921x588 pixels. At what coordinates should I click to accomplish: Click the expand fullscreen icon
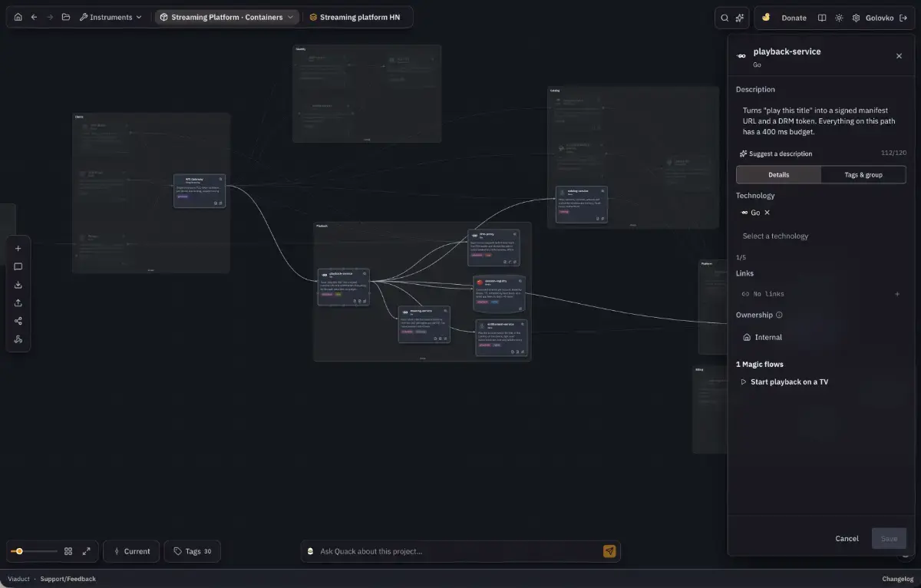[87, 551]
